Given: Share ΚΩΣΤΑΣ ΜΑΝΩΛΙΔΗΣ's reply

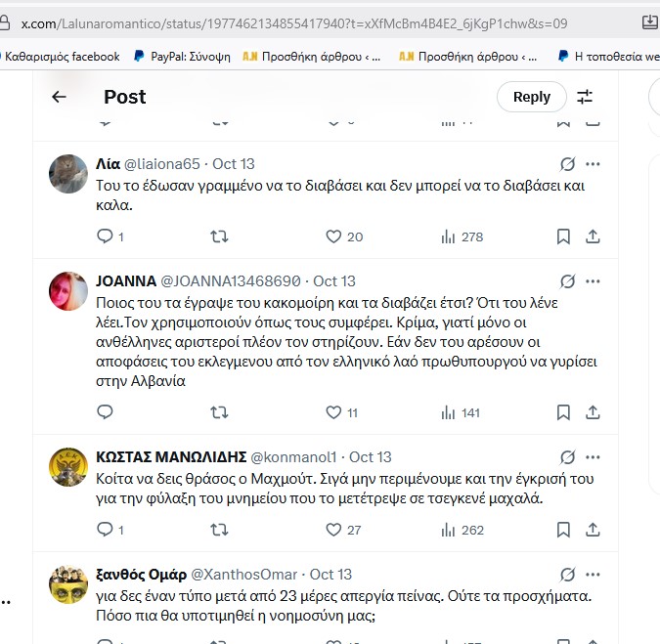Looking at the screenshot, I should [x=593, y=530].
